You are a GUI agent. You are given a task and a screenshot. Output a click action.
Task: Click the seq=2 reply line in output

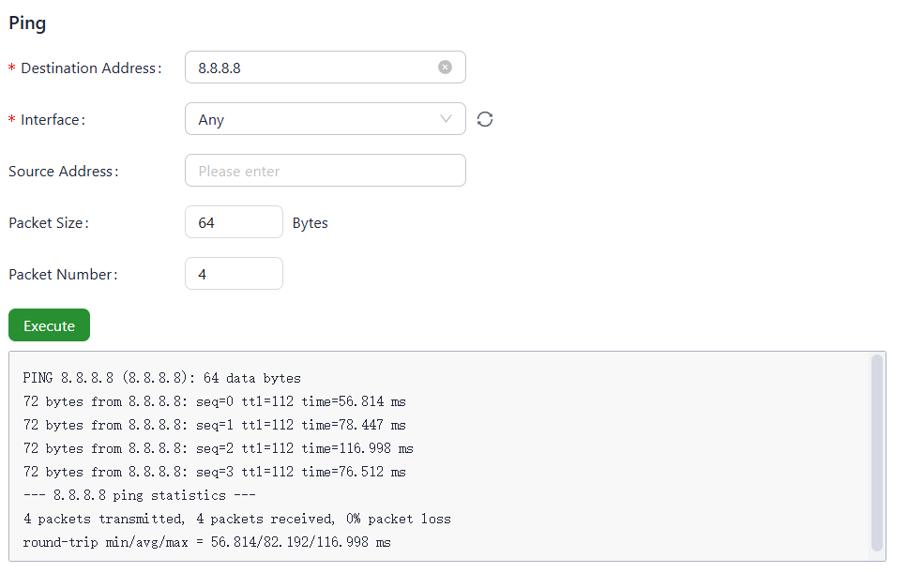(x=218, y=448)
